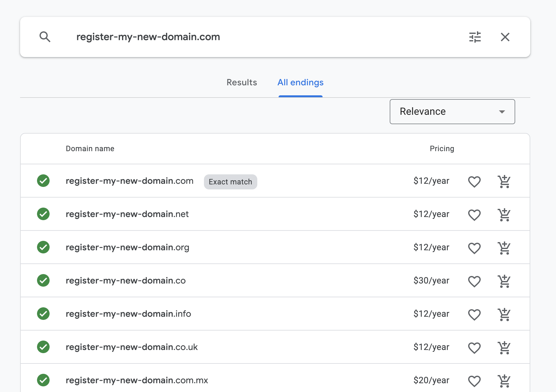Switch to the Results tab
Viewport: 556px width, 392px height.
pyautogui.click(x=242, y=82)
